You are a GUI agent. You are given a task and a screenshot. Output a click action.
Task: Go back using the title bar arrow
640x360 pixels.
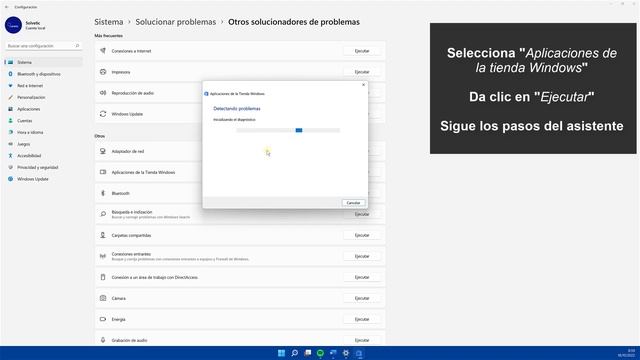click(6, 7)
